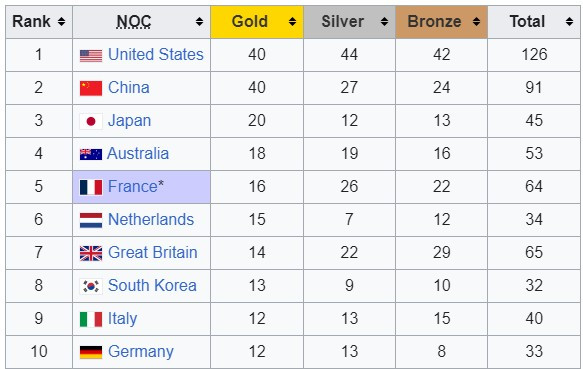Open the Italy link
This screenshot has width=583, height=369.
(122, 318)
